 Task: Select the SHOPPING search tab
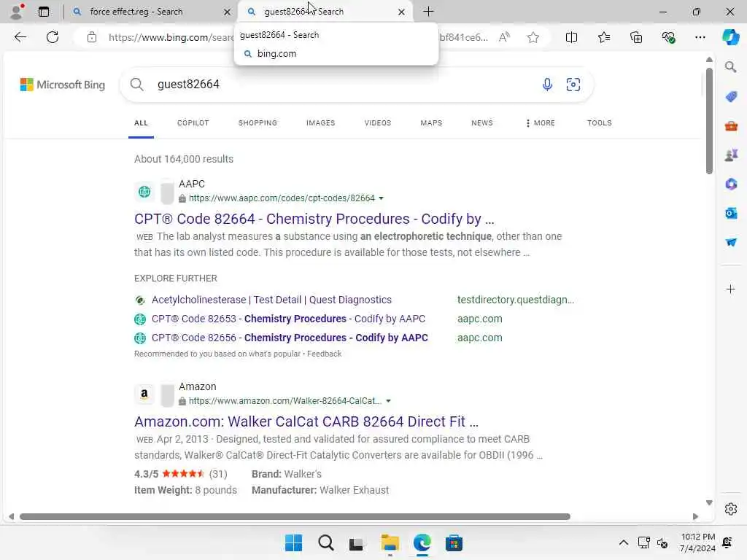(x=258, y=122)
